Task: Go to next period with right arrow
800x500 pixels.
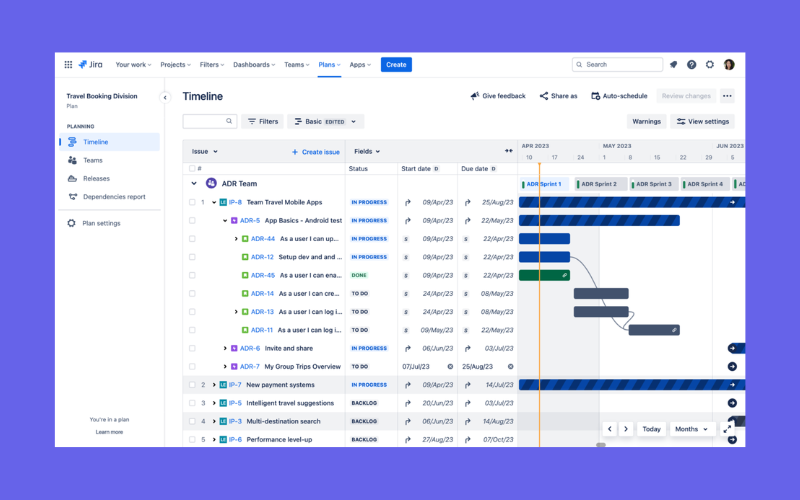Action: [626, 429]
